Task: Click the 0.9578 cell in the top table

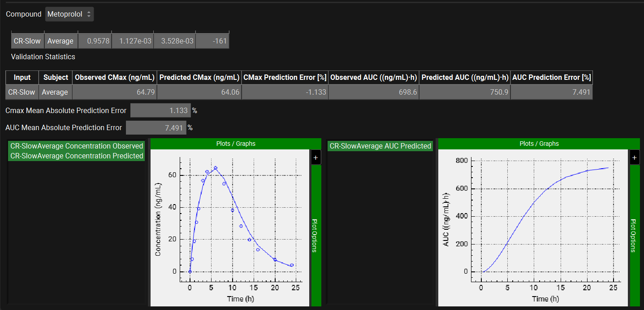Action: [x=95, y=41]
